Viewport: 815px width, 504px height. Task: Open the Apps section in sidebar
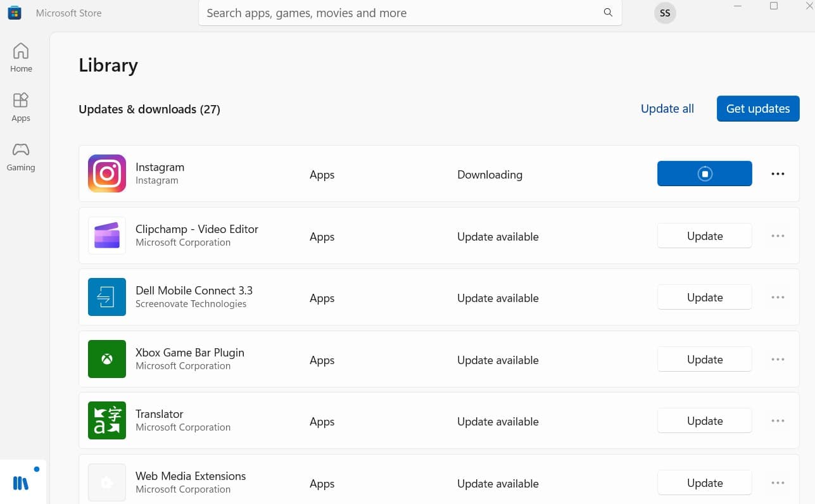tap(21, 107)
